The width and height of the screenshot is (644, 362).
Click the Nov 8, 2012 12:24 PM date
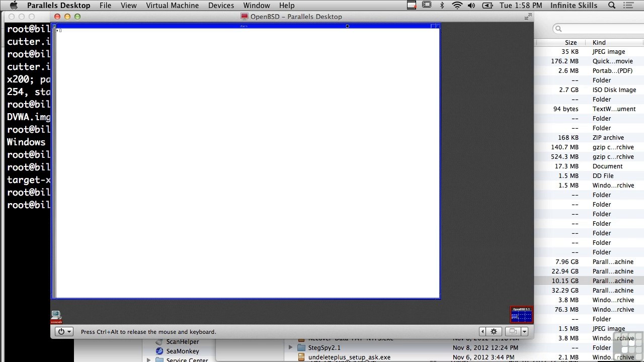click(485, 347)
